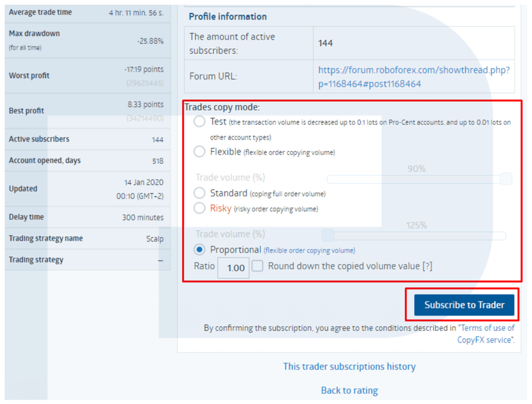Go to Back to rating link
The image size is (532, 404).
tap(349, 391)
